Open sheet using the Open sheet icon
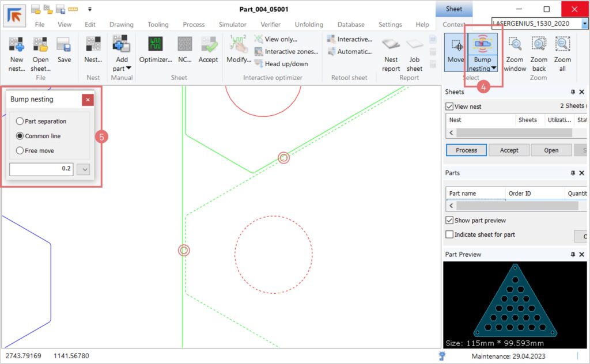Viewport: 590px width, 364px height. [40, 45]
